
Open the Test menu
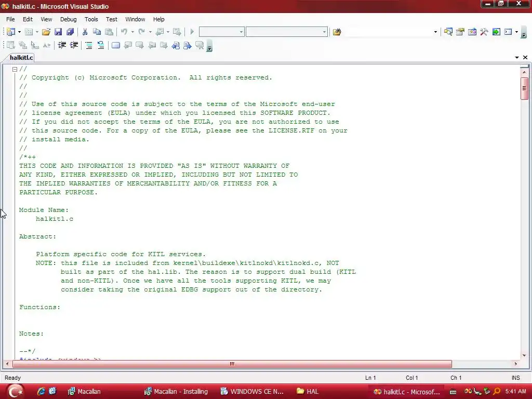point(112,19)
